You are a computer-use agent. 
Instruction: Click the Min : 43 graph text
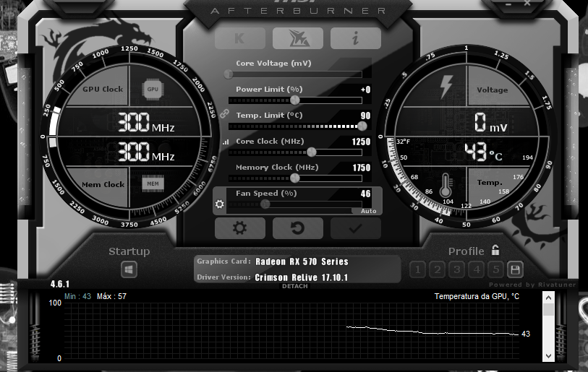[x=77, y=296]
